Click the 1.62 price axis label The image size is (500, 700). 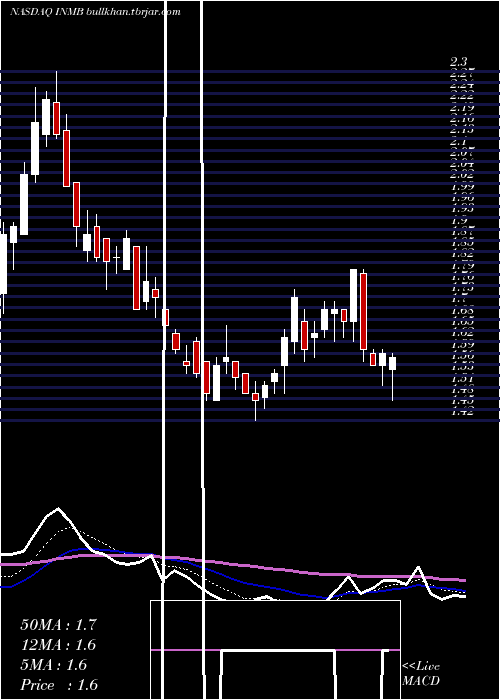point(462,333)
